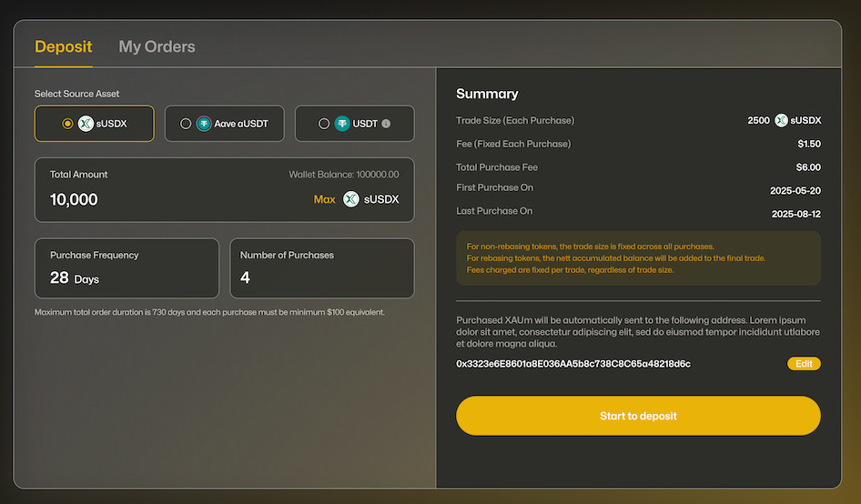This screenshot has width=861, height=504.
Task: Click the Total Amount field showing 10,000
Action: click(x=225, y=190)
